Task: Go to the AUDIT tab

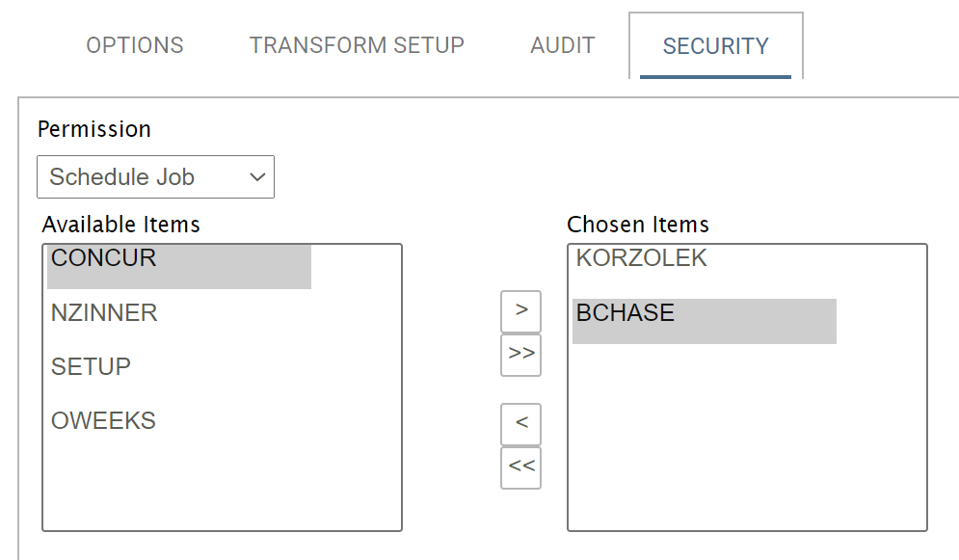Action: [563, 45]
